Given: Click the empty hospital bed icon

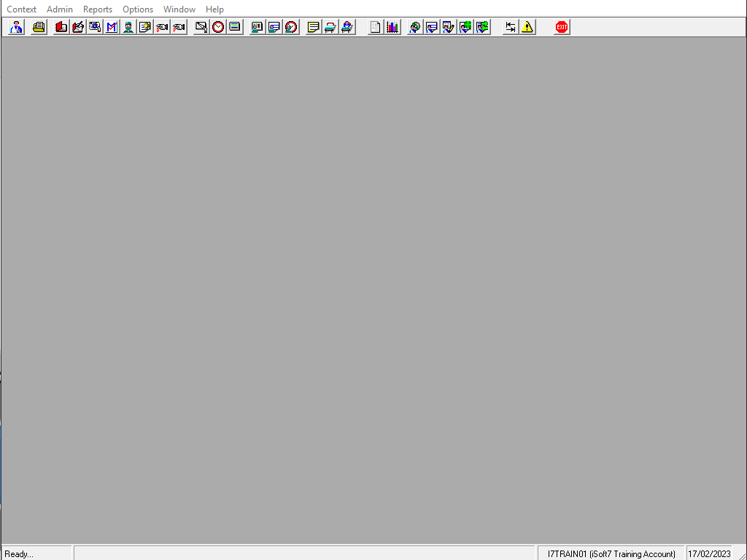Looking at the screenshot, I should pos(330,27).
